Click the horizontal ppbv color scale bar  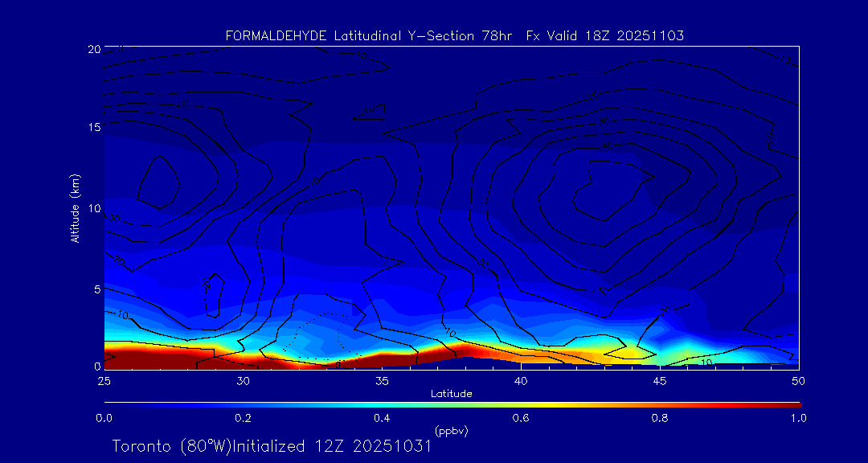(x=452, y=405)
